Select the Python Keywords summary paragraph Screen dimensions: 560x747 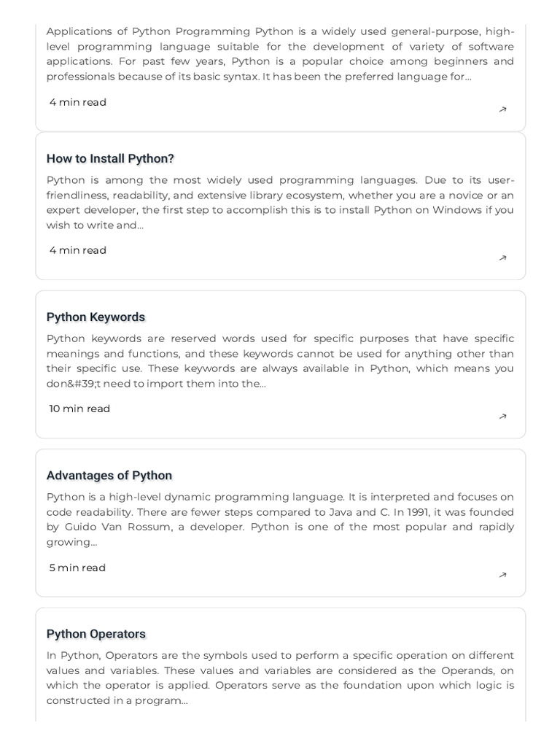(x=280, y=361)
